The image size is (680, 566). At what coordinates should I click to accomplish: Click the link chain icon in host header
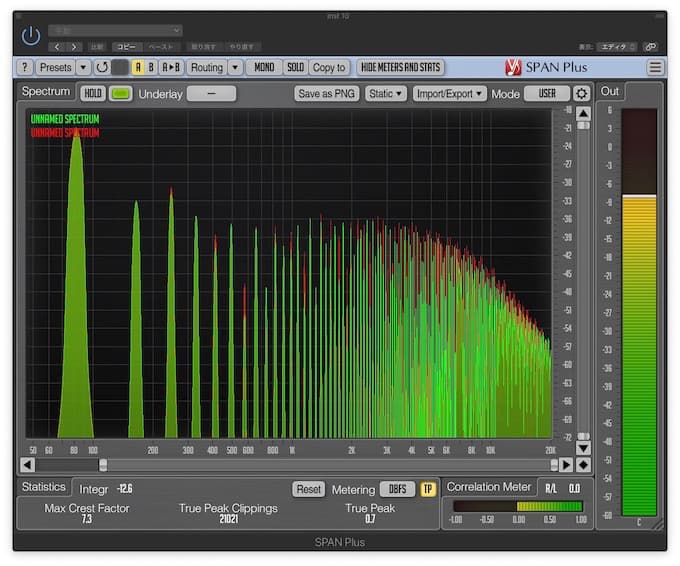tap(651, 46)
